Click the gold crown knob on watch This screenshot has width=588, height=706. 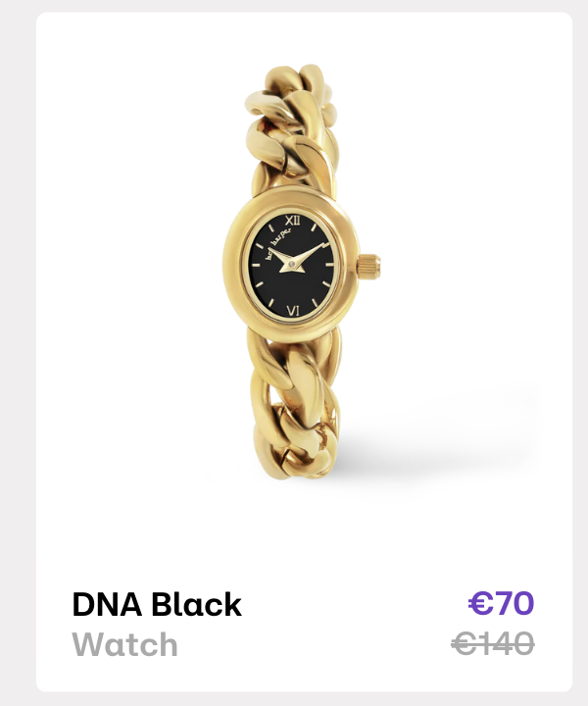click(x=368, y=266)
